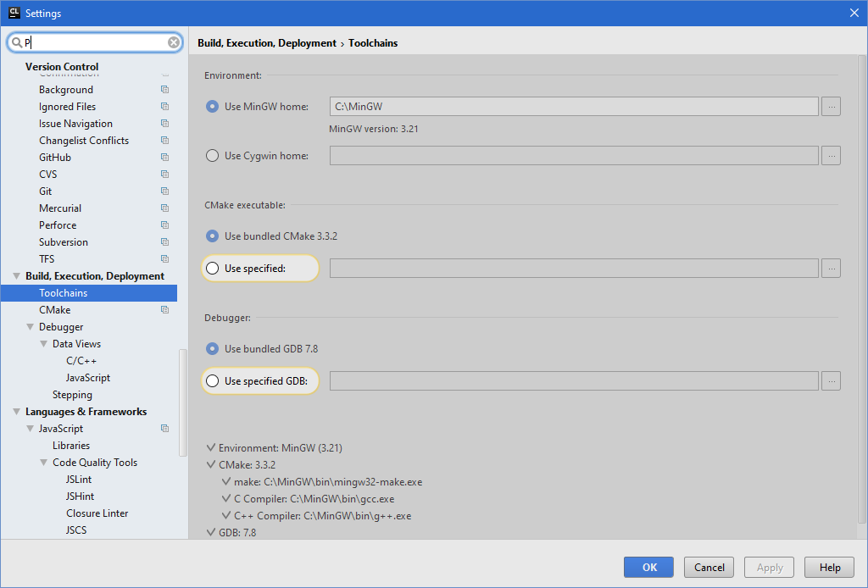Click project-level icon beside Background
Screen dimensions: 868x588
coord(164,89)
